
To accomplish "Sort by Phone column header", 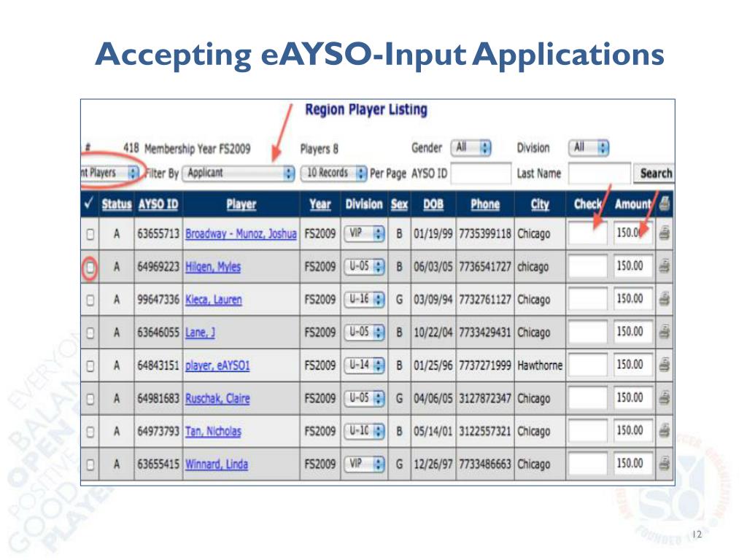I will pos(485,204).
